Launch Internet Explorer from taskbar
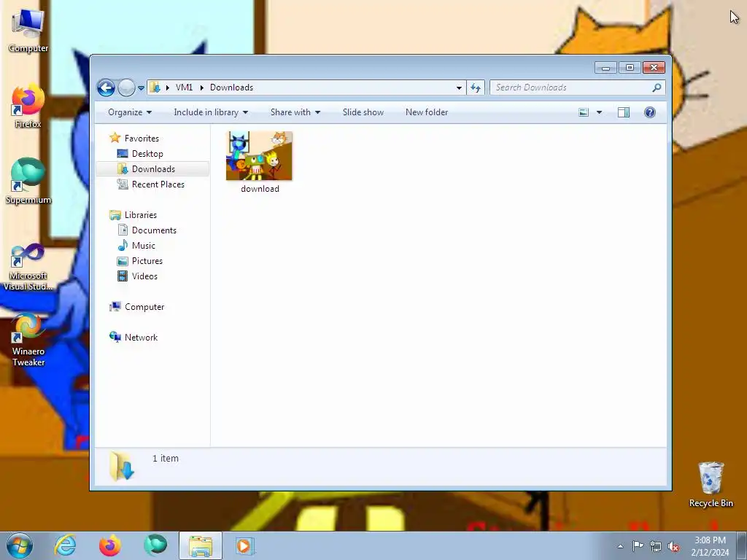The image size is (747, 560). click(x=65, y=545)
